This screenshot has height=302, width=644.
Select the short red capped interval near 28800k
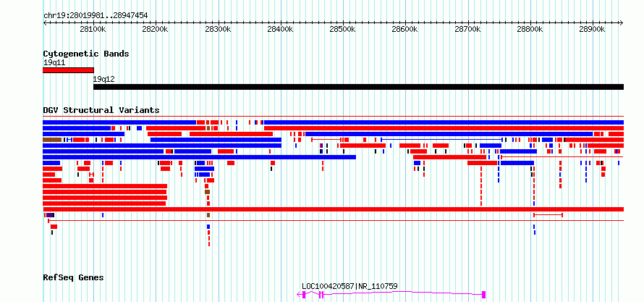coord(548,215)
